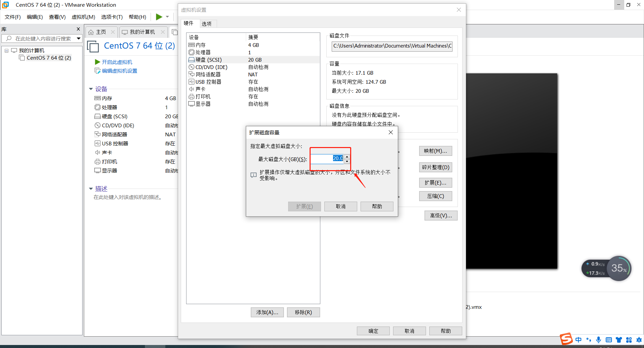Viewport: 644px width, 348px height.
Task: Click 显示器 icon in main window device list
Action: (98, 170)
